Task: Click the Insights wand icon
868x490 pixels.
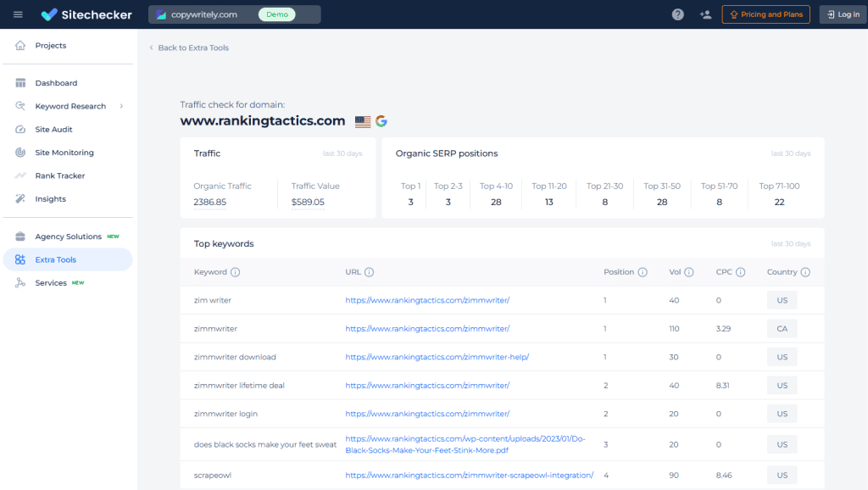Action: [20, 198]
